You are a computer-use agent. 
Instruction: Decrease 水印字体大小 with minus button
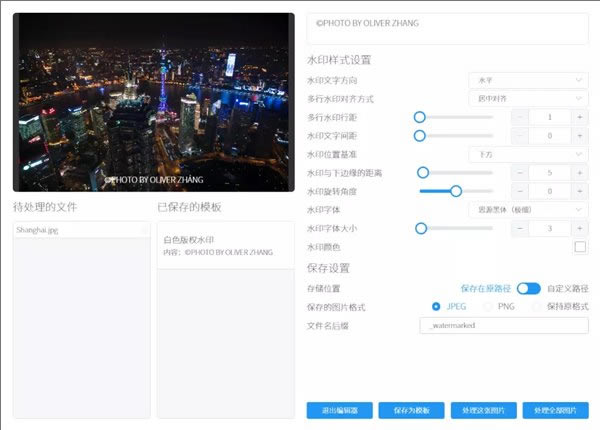click(x=520, y=228)
